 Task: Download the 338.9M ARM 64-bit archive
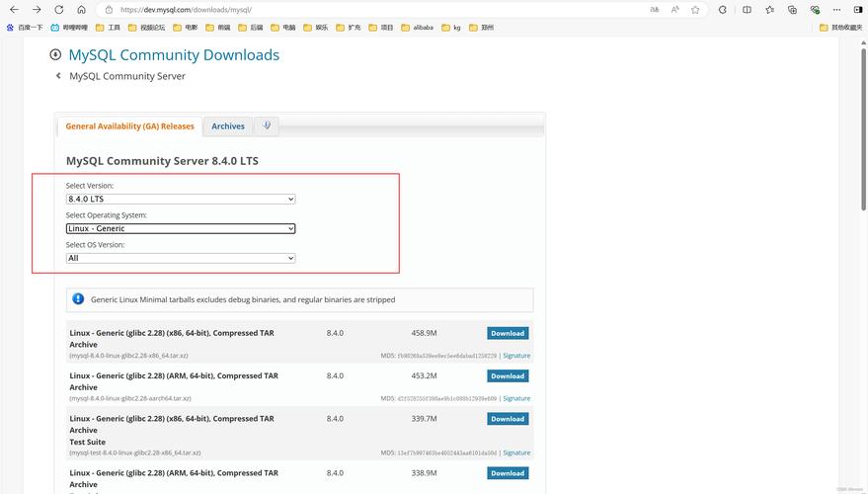click(508, 473)
